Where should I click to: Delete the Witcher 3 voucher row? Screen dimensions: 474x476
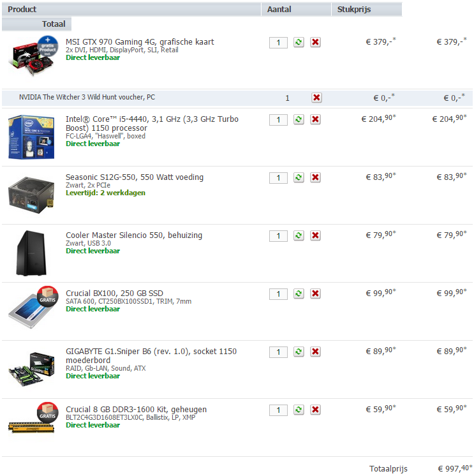tap(316, 98)
